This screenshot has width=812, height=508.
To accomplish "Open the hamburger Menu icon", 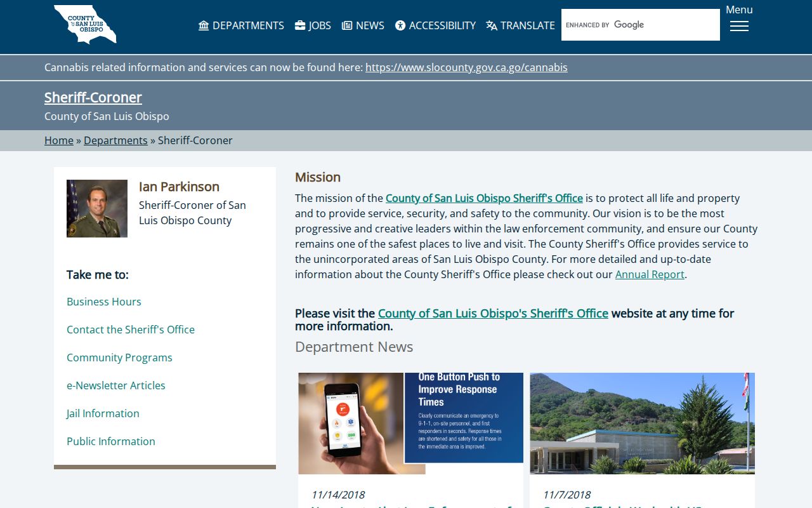I will 739,26.
